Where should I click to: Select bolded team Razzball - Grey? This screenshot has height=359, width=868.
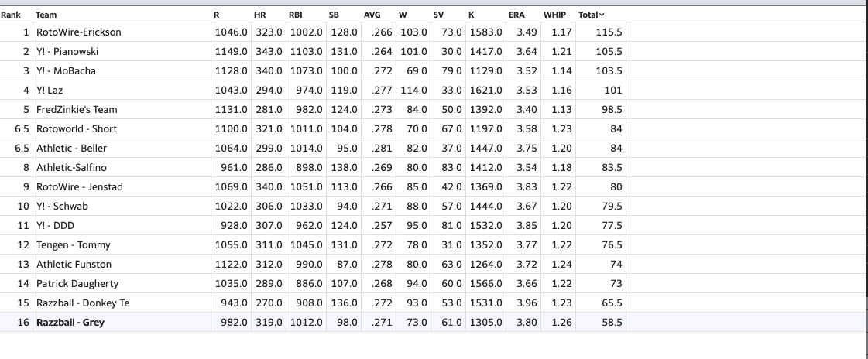(x=70, y=323)
